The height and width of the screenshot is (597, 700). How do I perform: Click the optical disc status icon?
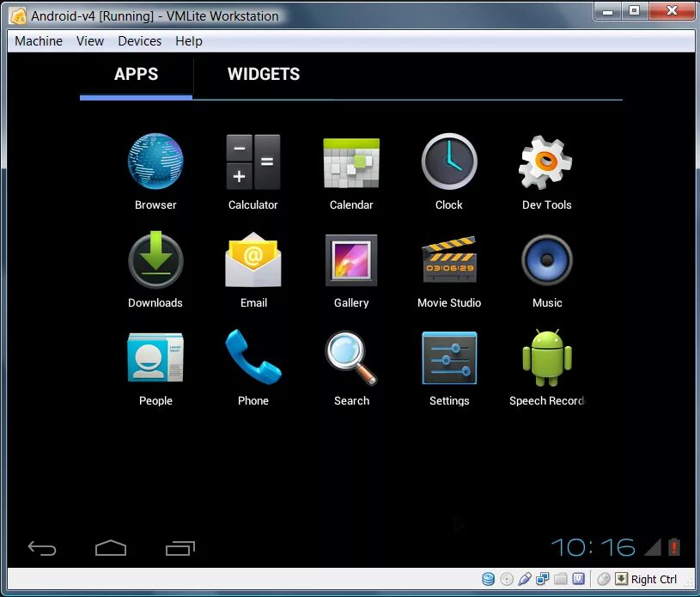[507, 579]
